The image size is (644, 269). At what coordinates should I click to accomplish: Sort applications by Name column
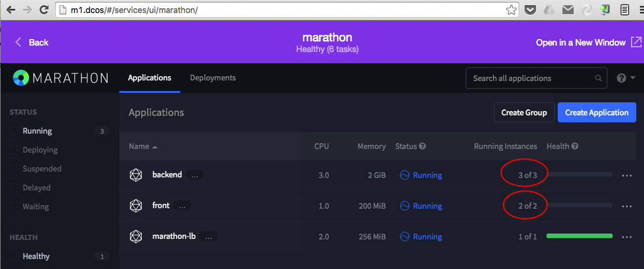(143, 146)
